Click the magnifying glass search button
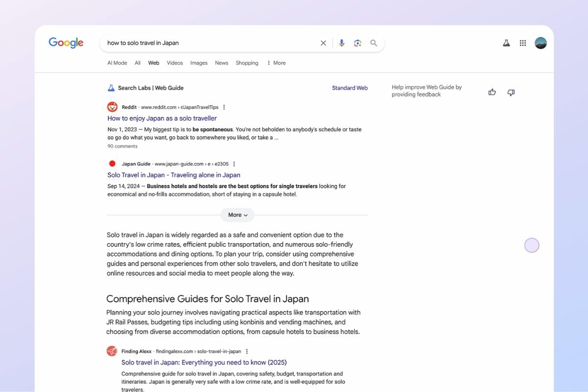Viewport: 588px width, 392px height. 374,43
